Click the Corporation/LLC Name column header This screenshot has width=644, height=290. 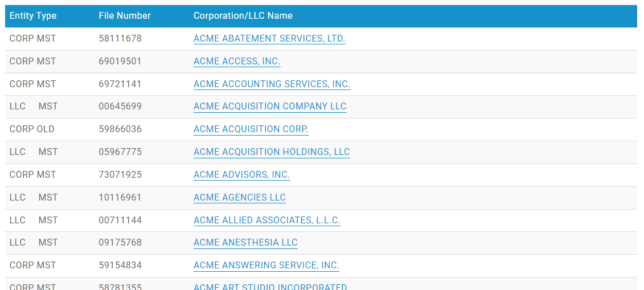click(243, 16)
